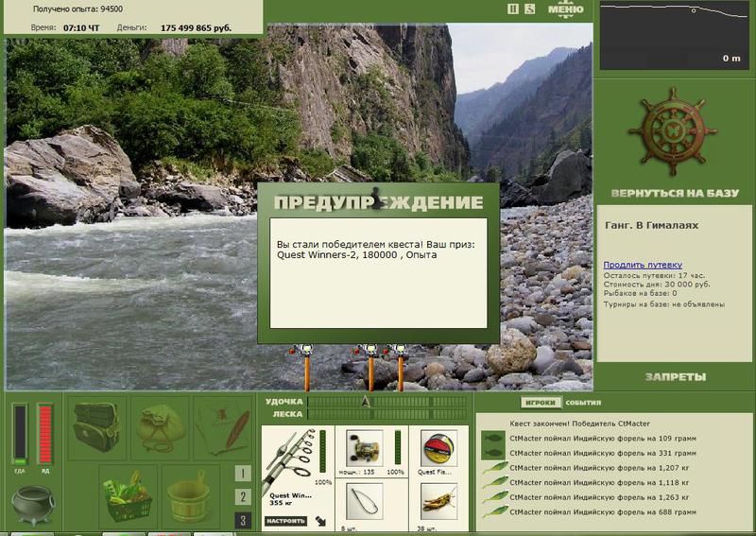Click the time 07:10 ЧТ
This screenshot has height=536, width=756.
click(x=81, y=28)
